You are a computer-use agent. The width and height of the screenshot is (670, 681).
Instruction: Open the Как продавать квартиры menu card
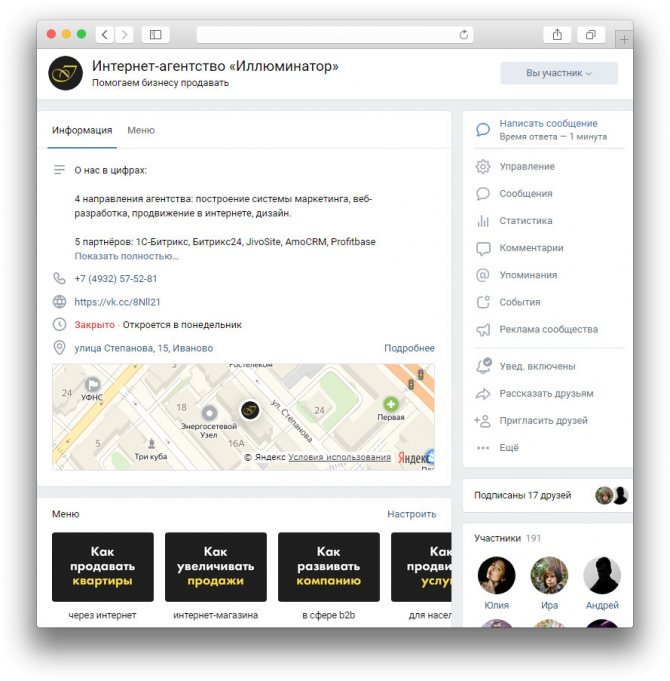tap(102, 567)
